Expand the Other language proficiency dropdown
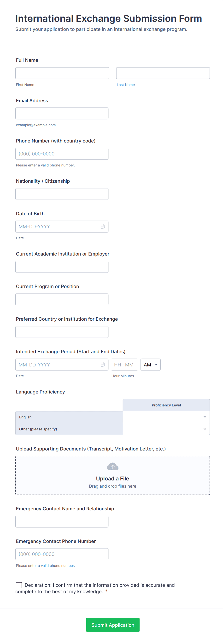The image size is (223, 644). [166, 429]
